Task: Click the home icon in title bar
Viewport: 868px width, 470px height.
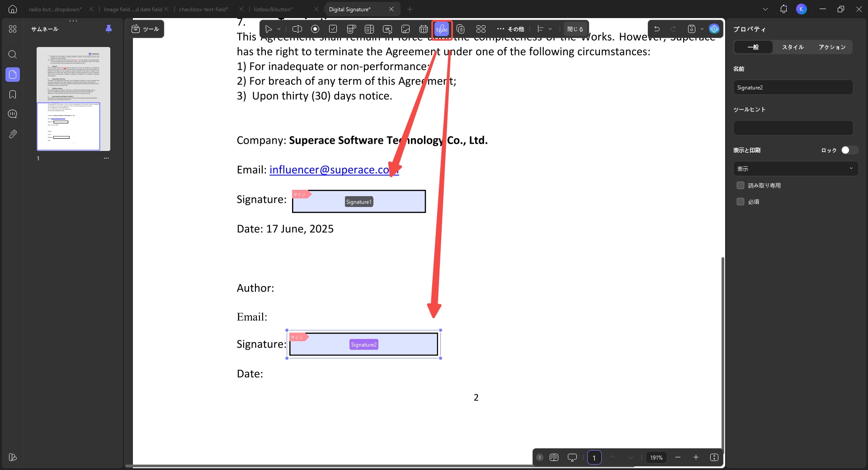Action: [x=13, y=9]
